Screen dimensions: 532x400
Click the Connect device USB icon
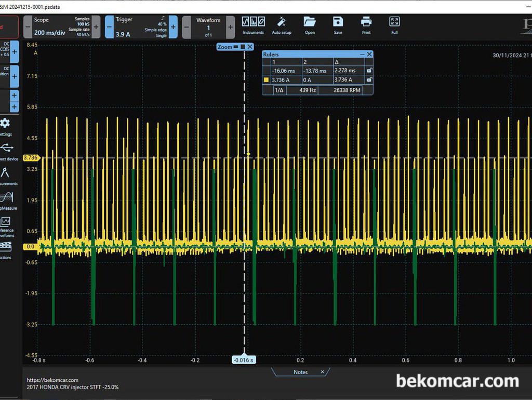pos(6,148)
